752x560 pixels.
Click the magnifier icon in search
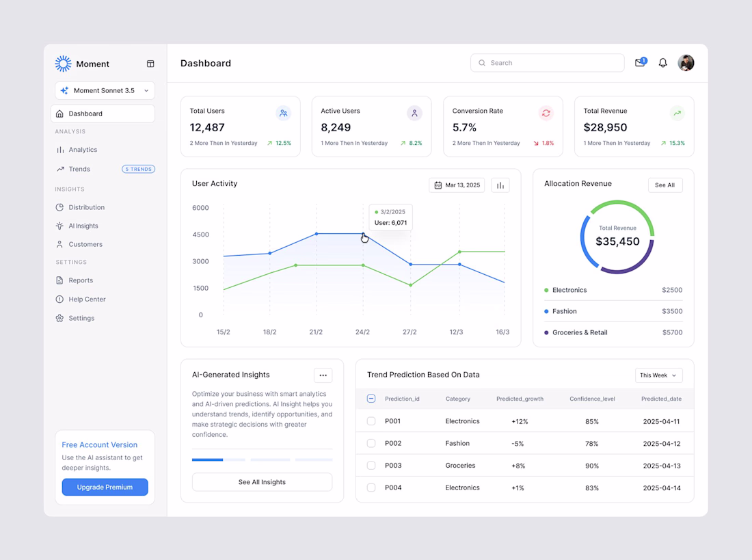(482, 63)
